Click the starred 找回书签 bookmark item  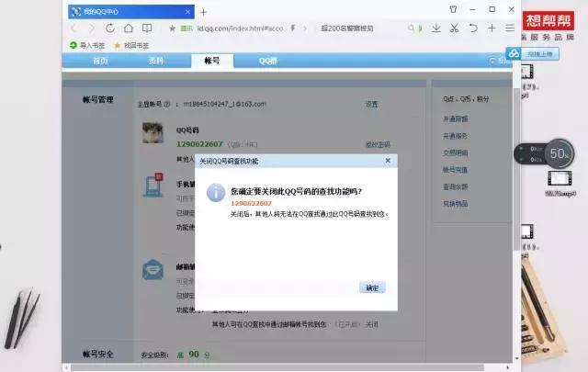coord(131,45)
